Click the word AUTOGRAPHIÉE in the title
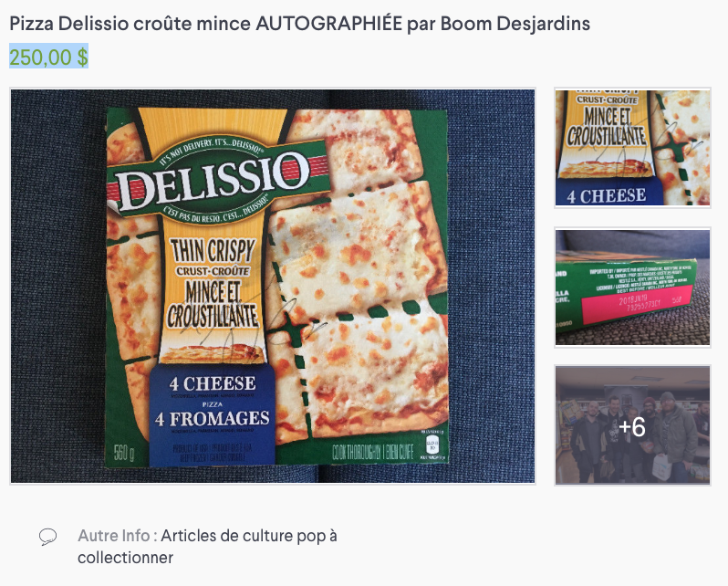Screen dimensions: 728x586 [x=328, y=23]
